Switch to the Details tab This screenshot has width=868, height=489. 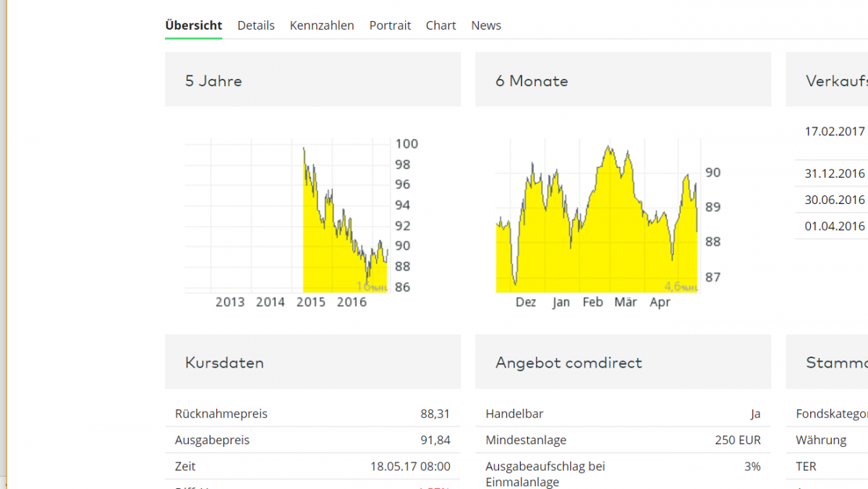(x=256, y=25)
